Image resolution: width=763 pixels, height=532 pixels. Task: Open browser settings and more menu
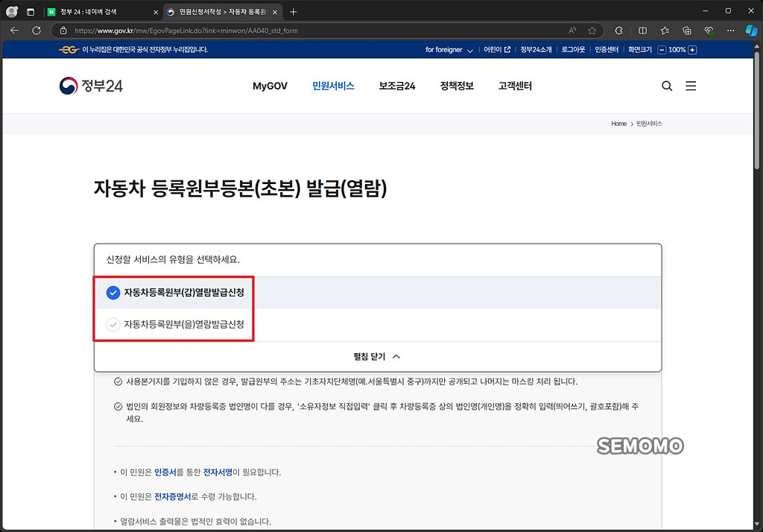tap(731, 31)
